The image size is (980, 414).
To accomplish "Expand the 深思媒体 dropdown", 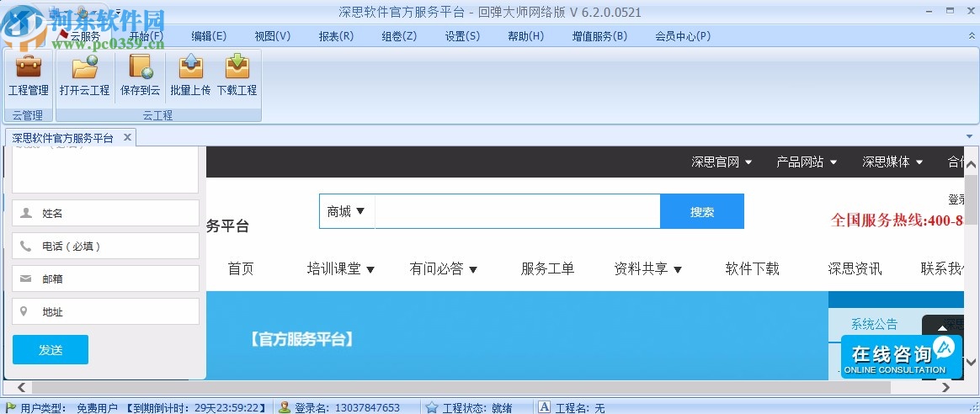I will coord(892,162).
